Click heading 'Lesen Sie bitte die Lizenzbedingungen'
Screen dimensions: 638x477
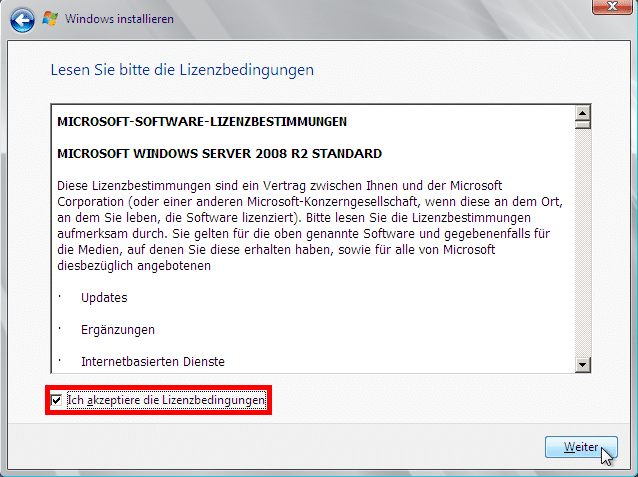182,70
